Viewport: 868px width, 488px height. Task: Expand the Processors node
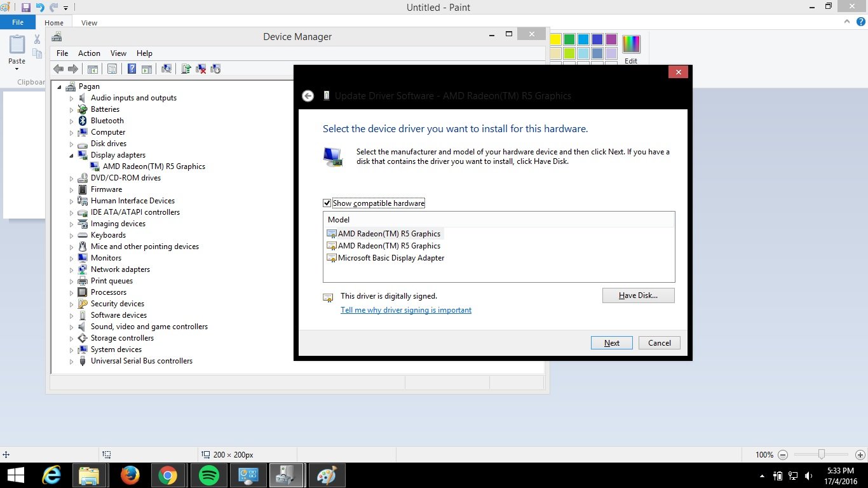click(72, 293)
